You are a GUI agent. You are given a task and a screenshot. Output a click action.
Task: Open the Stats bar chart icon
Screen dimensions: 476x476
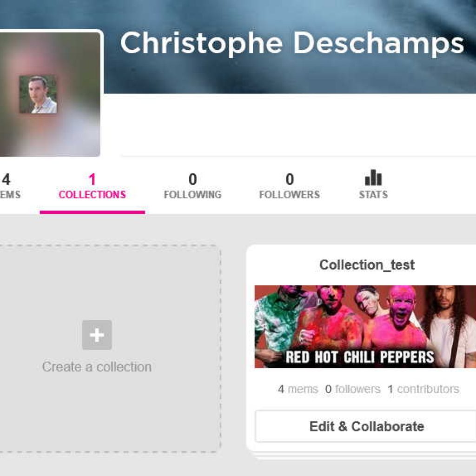tap(373, 177)
